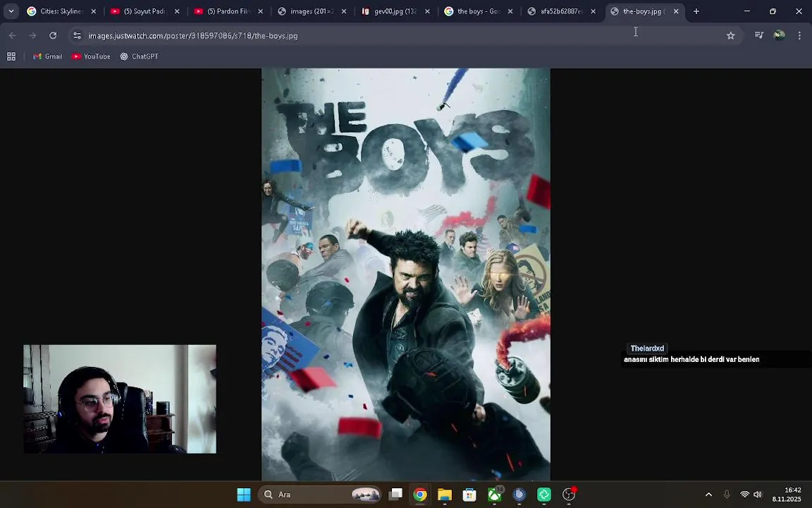Switch to the Soyut Padi YouTube tab

144,11
